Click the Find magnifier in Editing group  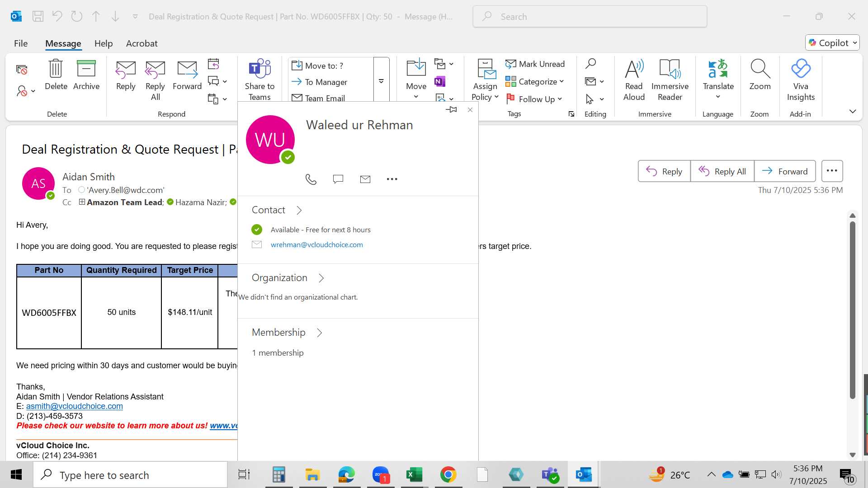pyautogui.click(x=590, y=64)
